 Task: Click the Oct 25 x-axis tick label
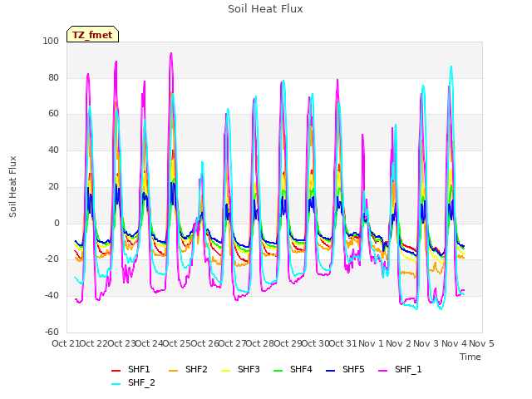176,343
